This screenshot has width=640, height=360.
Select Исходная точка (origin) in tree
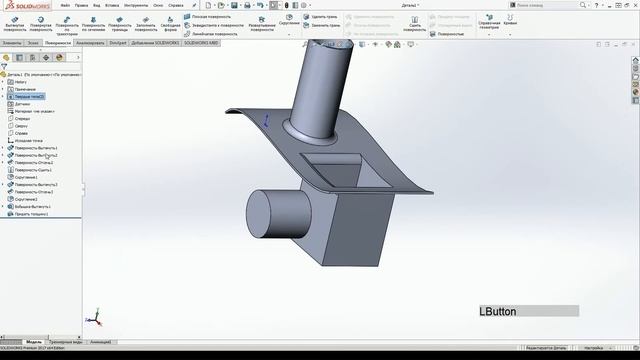pyautogui.click(x=25, y=141)
